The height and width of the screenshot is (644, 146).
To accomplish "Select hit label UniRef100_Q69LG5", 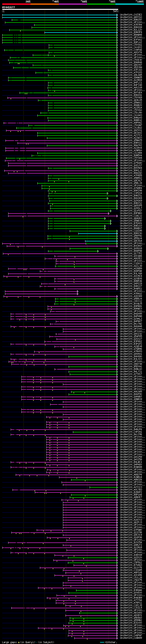I will pos(131,100).
